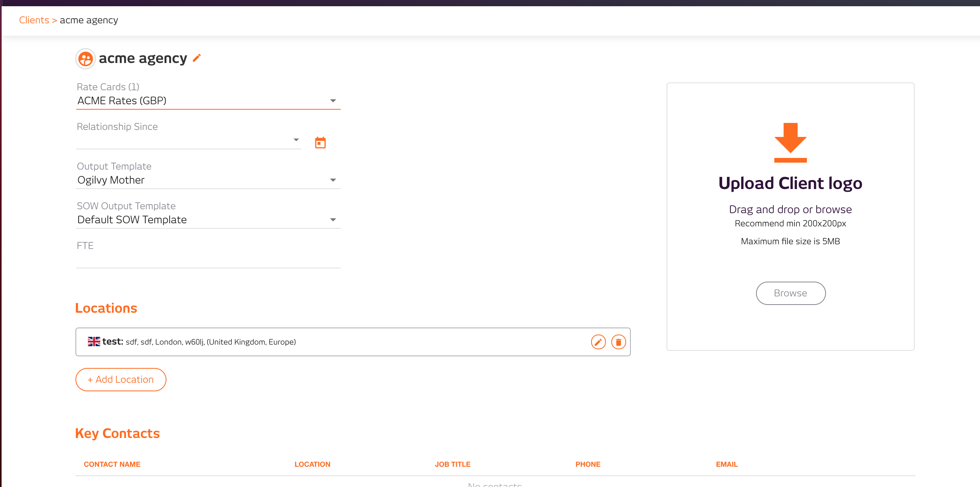
Task: Click the Key Contacts section heading
Action: tap(117, 433)
